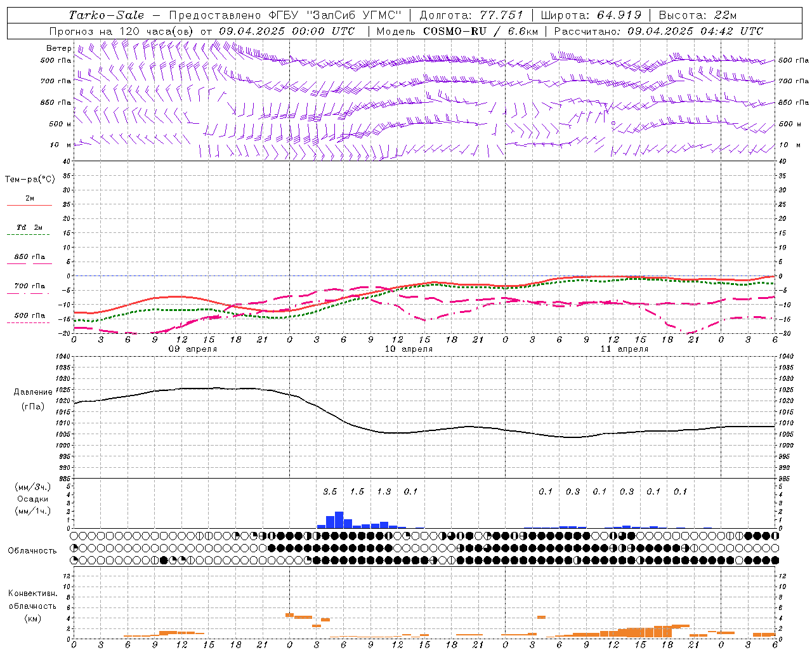Click the Давление pressure panel label
Viewport: 812px width, 650px height.
(33, 392)
